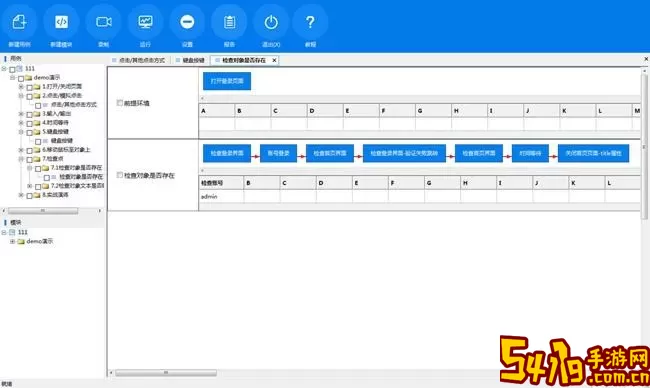The width and height of the screenshot is (650, 388).
Task: Collapse the 2.点击/模拟点击 tree node
Action: 21,96
